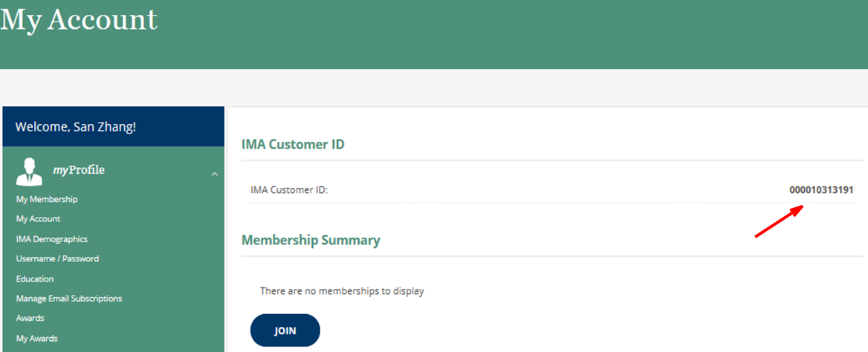Select Username / Password menu item
868x352 pixels.
pyautogui.click(x=57, y=258)
